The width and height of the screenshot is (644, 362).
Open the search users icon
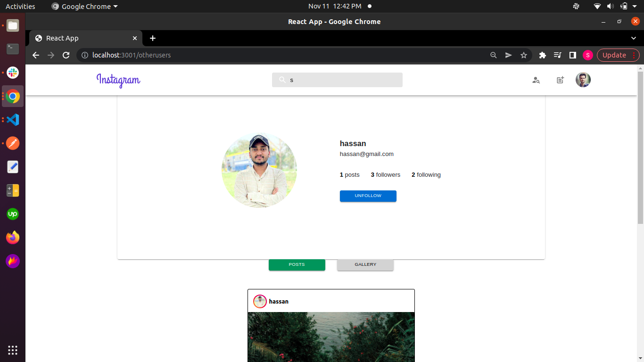tap(536, 80)
